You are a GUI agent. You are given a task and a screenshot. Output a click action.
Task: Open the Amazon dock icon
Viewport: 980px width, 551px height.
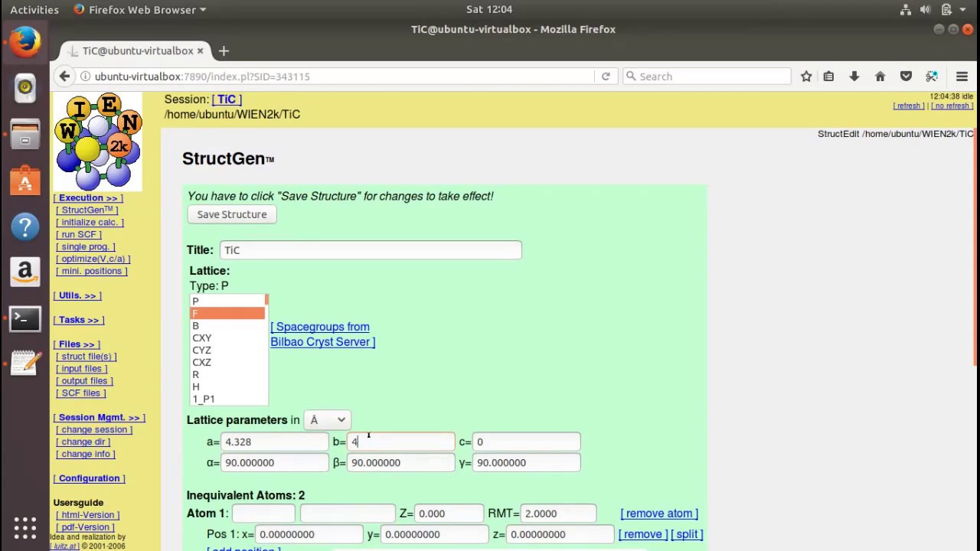point(25,272)
